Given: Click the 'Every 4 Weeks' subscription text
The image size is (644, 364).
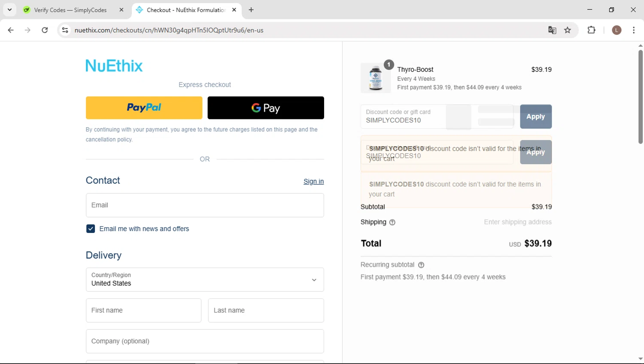Looking at the screenshot, I should tap(416, 79).
